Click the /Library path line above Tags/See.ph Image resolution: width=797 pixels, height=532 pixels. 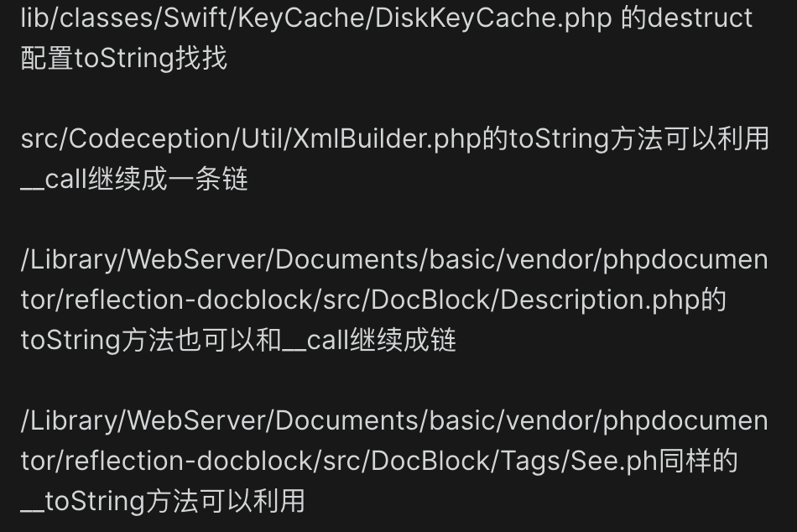(393, 421)
